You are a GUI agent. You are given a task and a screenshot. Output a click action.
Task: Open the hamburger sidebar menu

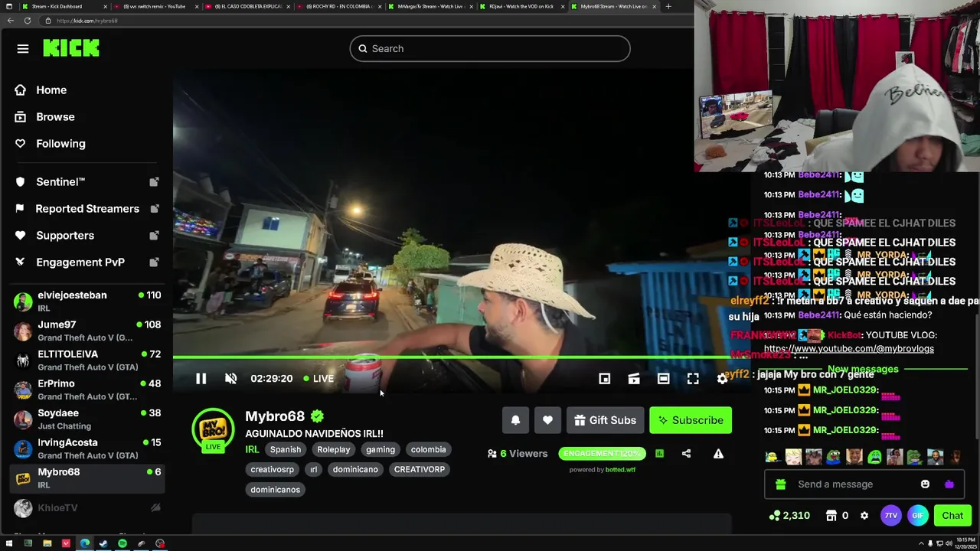click(x=23, y=48)
